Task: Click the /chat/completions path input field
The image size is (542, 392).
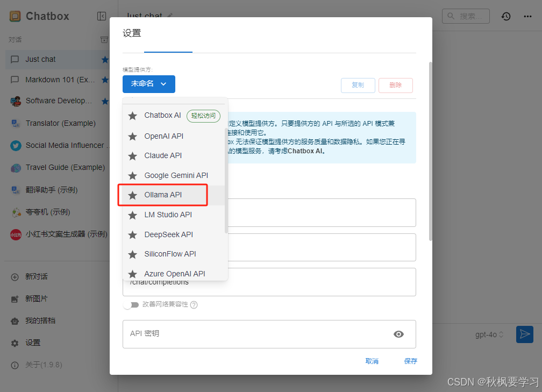Action: point(269,282)
